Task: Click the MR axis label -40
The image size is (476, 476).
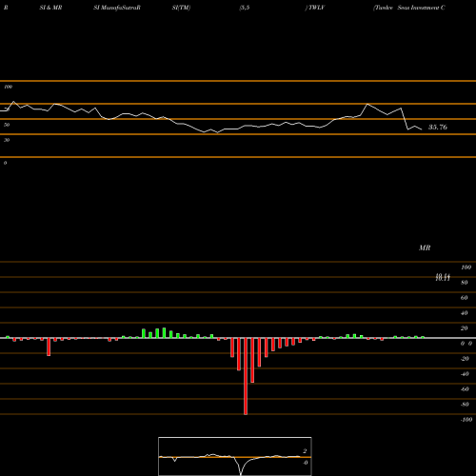Action: (465, 374)
